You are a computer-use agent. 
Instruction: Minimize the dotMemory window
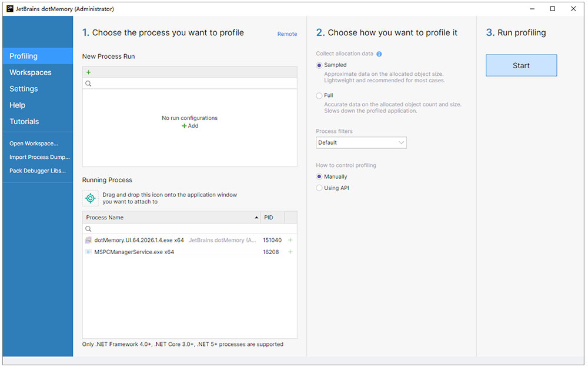point(532,9)
